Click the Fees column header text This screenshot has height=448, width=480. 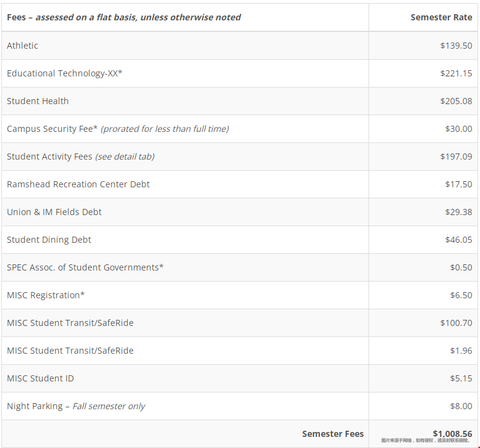coord(123,17)
